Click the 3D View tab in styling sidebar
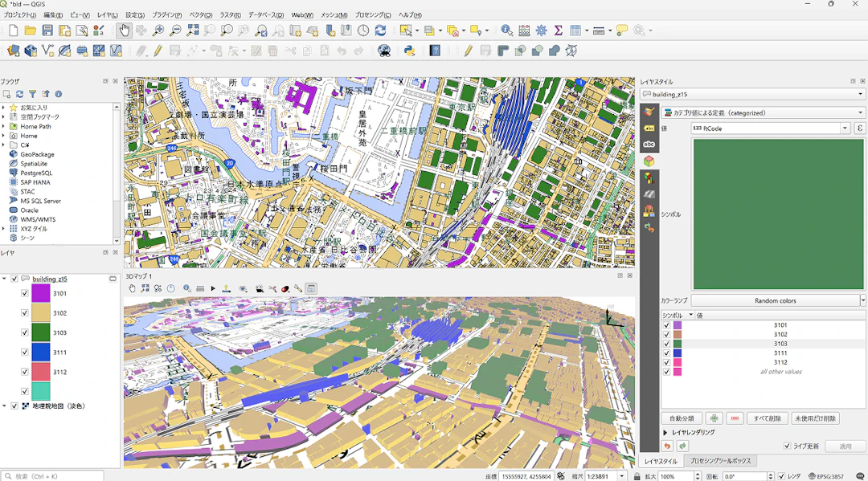Screen dimensions: 868x481 [649, 161]
